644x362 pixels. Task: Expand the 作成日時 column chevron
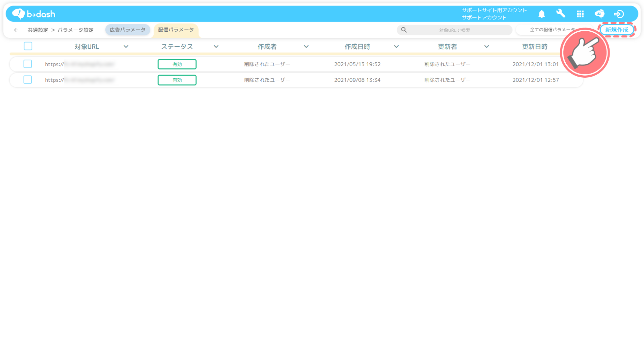tap(396, 47)
